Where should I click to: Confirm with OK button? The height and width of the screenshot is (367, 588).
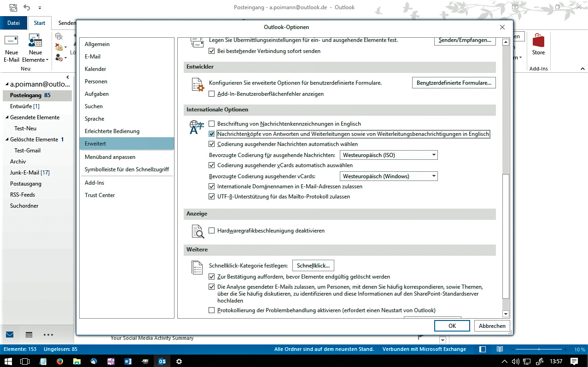(x=452, y=326)
